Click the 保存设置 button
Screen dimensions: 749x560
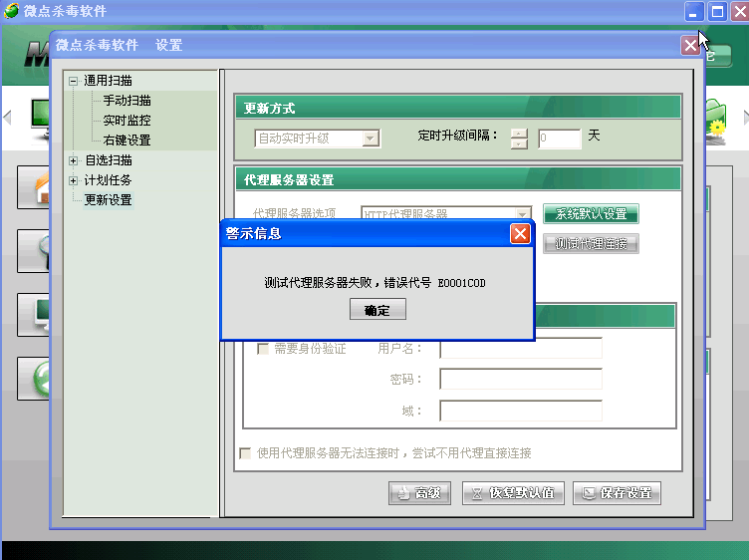point(618,493)
